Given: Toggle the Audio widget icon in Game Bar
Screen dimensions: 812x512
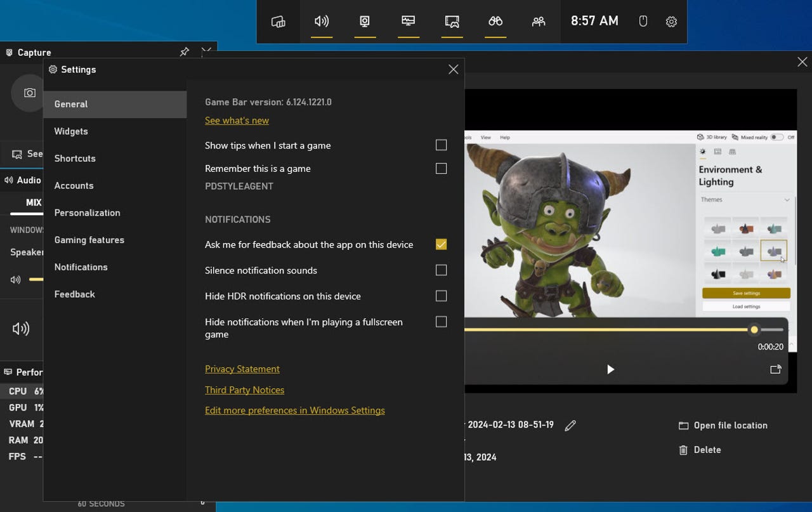Looking at the screenshot, I should [x=322, y=22].
